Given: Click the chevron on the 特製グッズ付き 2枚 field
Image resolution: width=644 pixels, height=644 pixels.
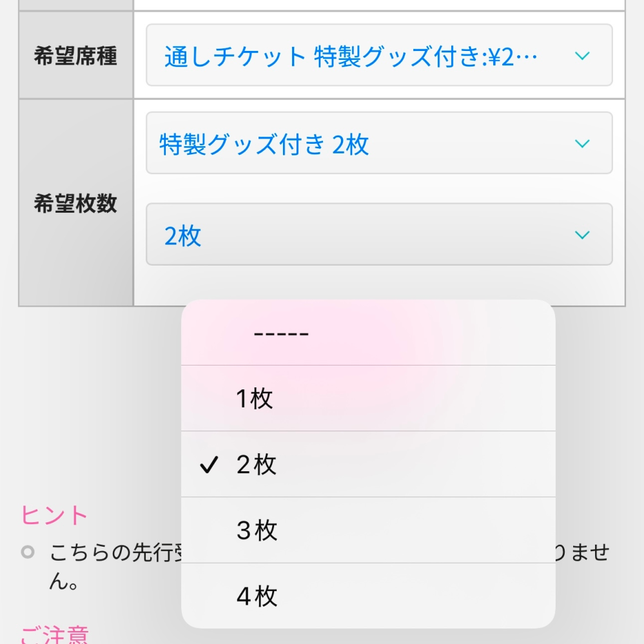Looking at the screenshot, I should (581, 142).
